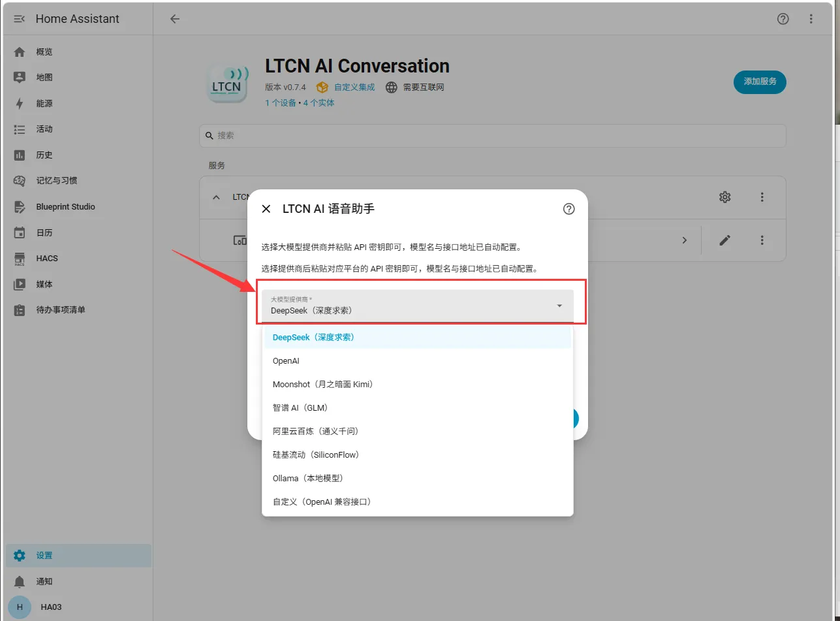This screenshot has height=621, width=840.
Task: Click the 概览 home icon
Action: tap(20, 52)
